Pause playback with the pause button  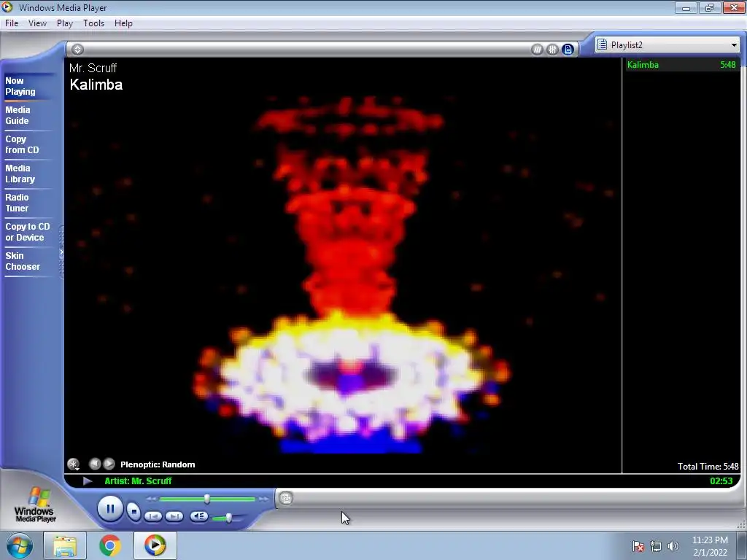coord(111,508)
